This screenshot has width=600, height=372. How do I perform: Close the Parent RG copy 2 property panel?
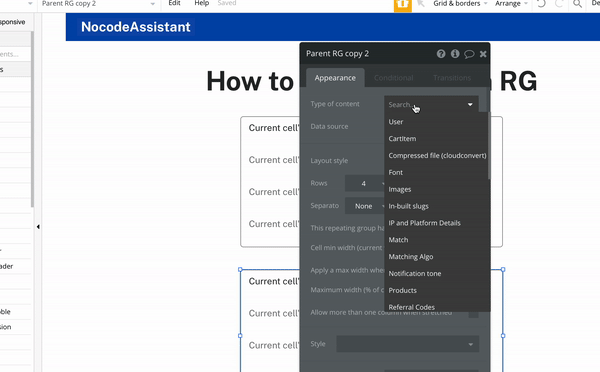483,54
